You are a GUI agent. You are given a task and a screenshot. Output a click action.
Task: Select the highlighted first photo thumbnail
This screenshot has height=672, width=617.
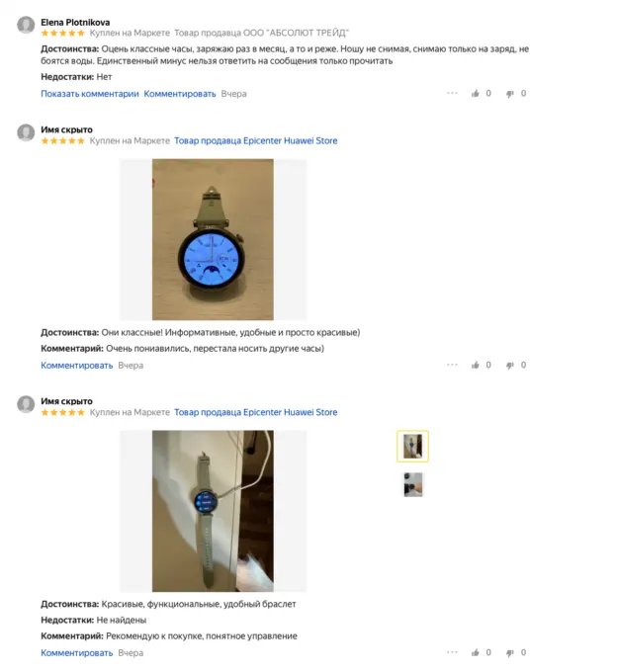tap(412, 446)
